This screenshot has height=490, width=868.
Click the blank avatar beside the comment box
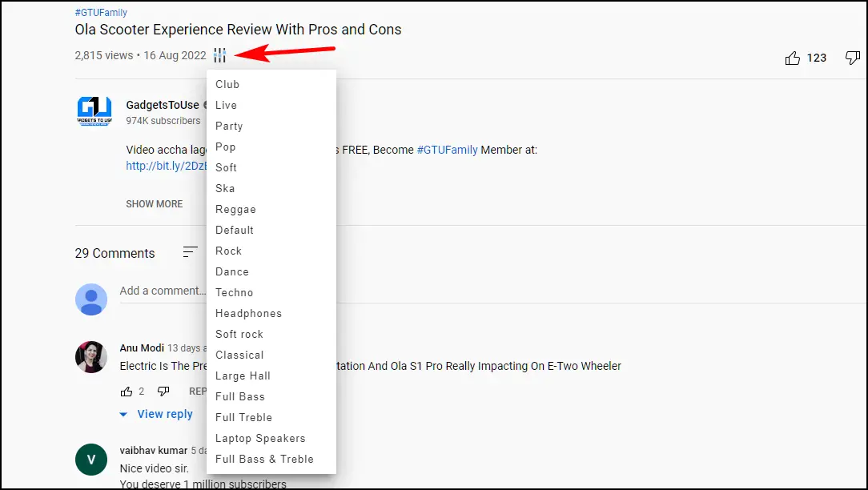(x=91, y=299)
